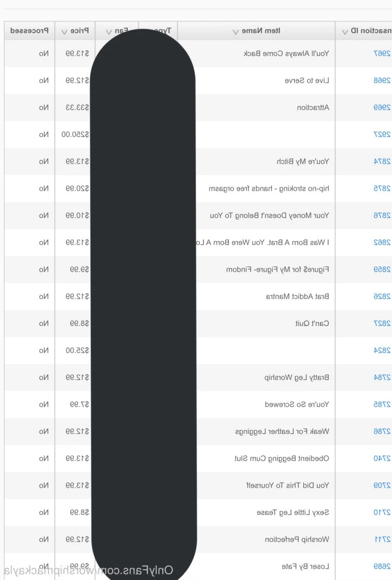Screen dimensions: 392x580
Task: Select the Can't Quit item row
Action: 198,324
